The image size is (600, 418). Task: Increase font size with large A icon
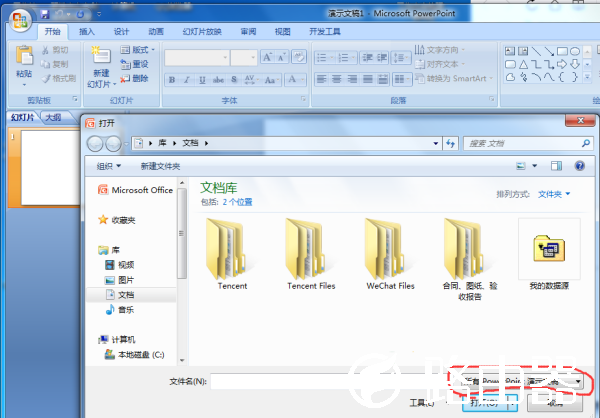point(267,57)
